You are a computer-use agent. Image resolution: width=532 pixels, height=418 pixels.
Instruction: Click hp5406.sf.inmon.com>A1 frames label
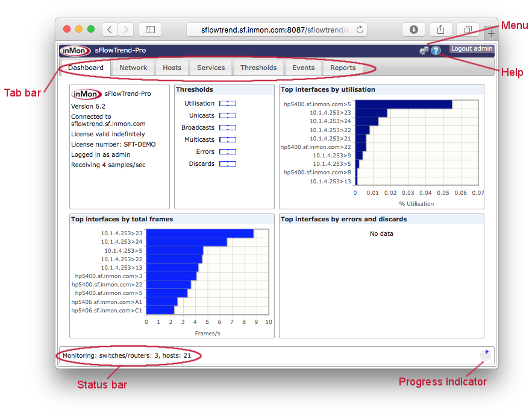[107, 302]
